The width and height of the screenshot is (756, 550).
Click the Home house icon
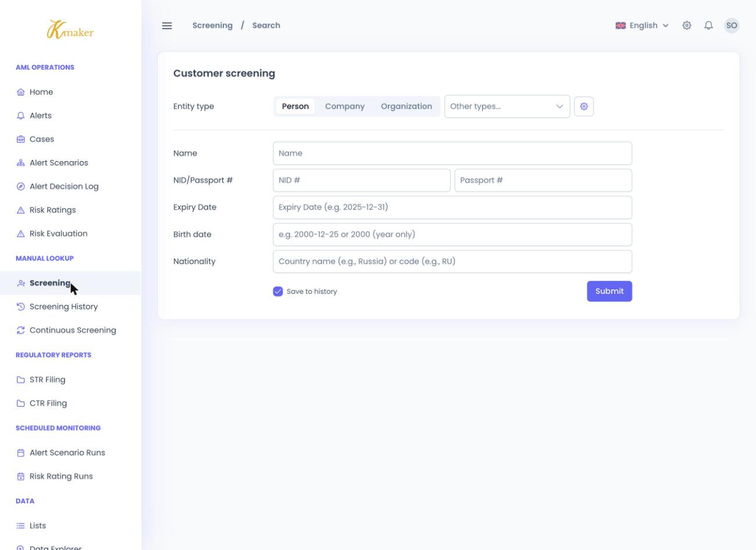click(x=21, y=92)
